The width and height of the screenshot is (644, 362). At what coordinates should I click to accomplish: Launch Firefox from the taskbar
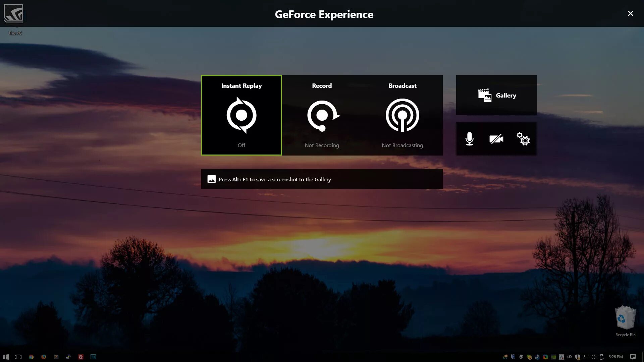pyautogui.click(x=44, y=357)
